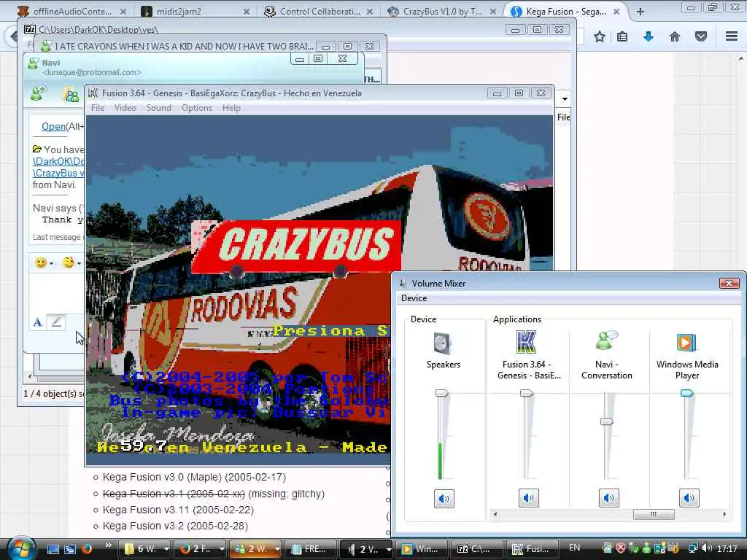The width and height of the screenshot is (747, 560).
Task: Open the Sound menu in Fusion
Action: (158, 108)
